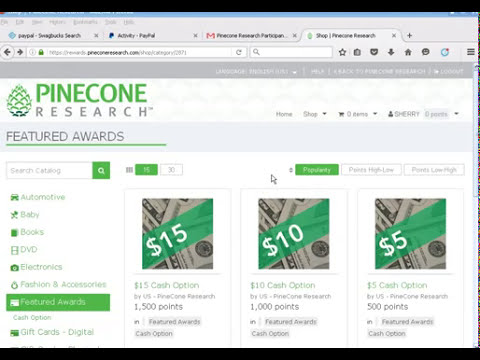480x360 pixels.
Task: Show 30 items per page
Action: [x=171, y=170]
